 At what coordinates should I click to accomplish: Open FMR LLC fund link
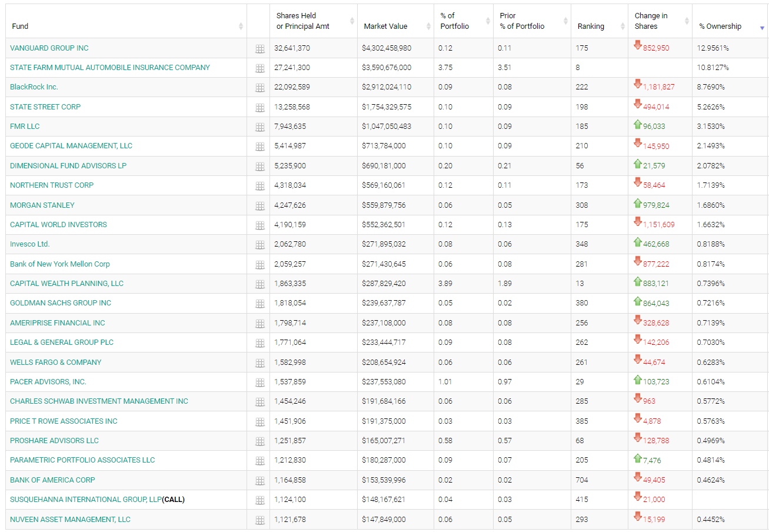(25, 126)
